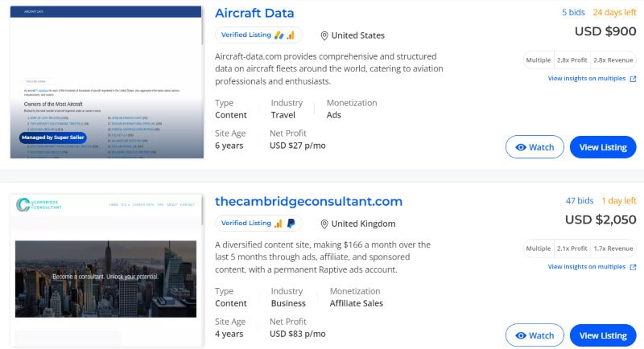Click the location pin icon beside United Kingdom
The image size is (644, 349).
[324, 224]
